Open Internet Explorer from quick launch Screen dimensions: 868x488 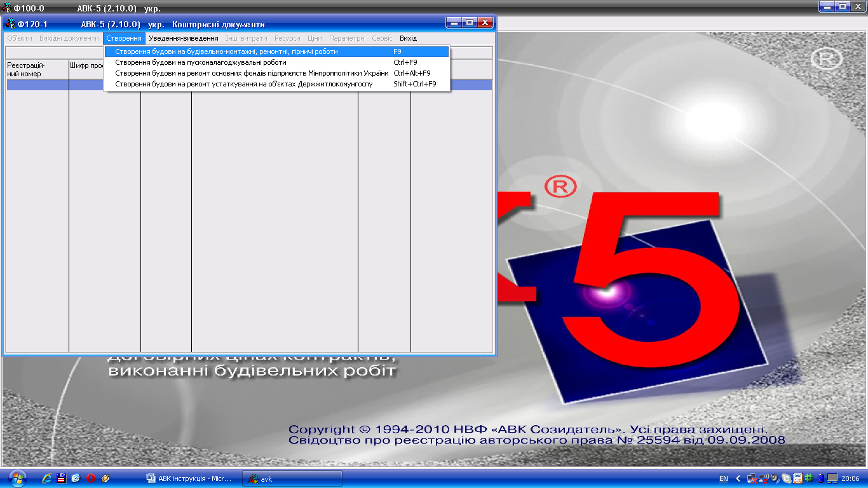(47, 478)
